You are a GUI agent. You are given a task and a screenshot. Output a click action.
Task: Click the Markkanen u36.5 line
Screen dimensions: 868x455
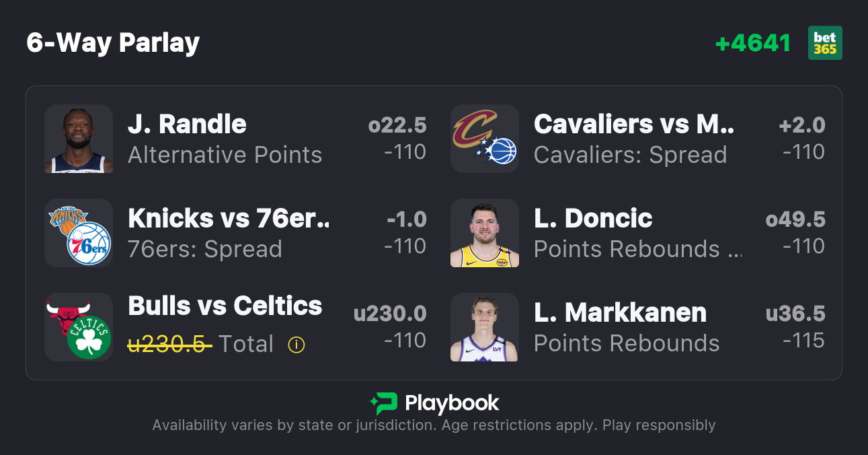(795, 314)
